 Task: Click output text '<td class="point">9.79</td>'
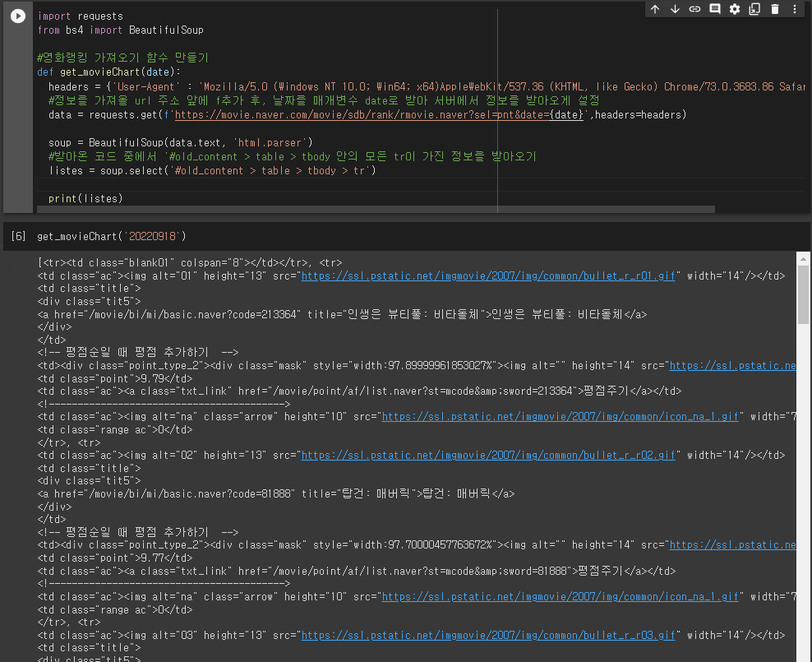(x=115, y=378)
